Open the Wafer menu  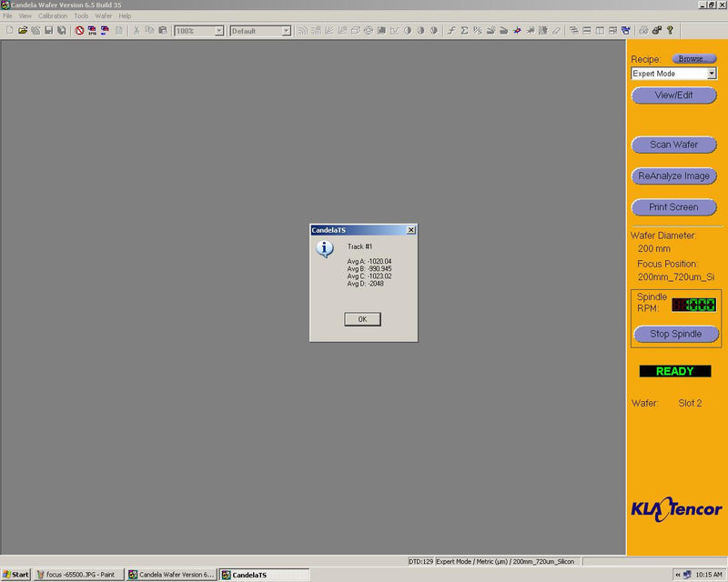[104, 16]
